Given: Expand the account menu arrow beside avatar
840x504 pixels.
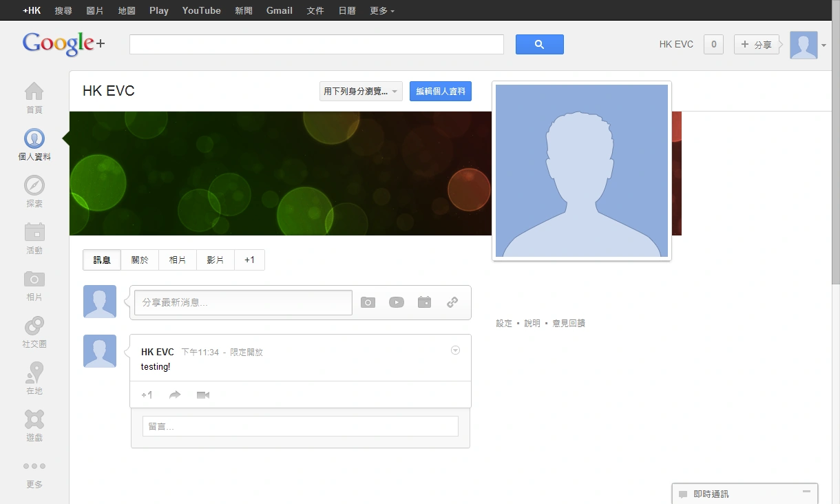Looking at the screenshot, I should 823,45.
